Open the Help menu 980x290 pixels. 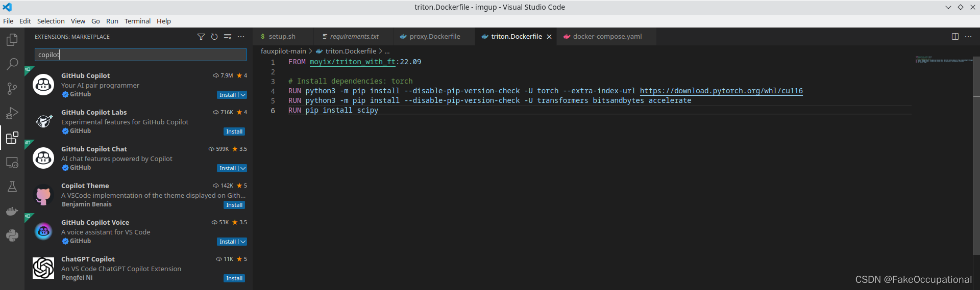point(164,21)
